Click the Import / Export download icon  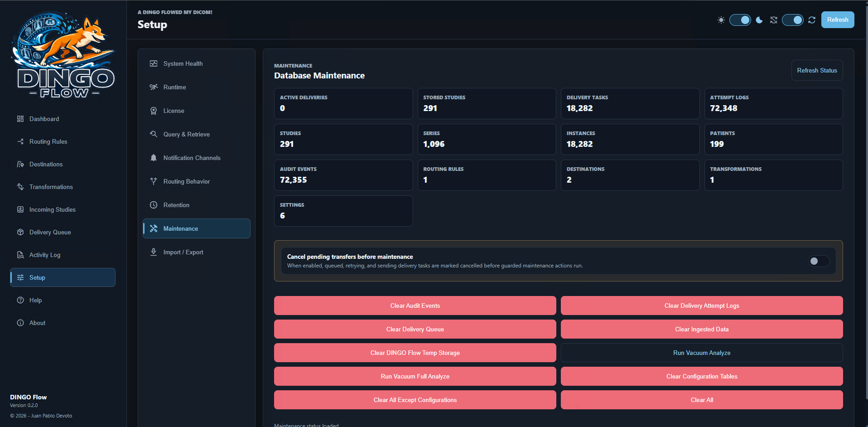pyautogui.click(x=154, y=252)
